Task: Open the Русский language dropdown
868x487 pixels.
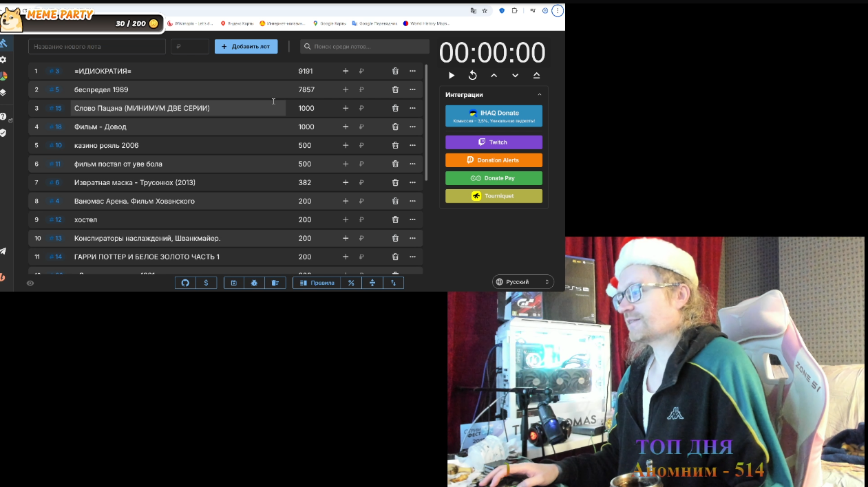Action: (x=523, y=282)
